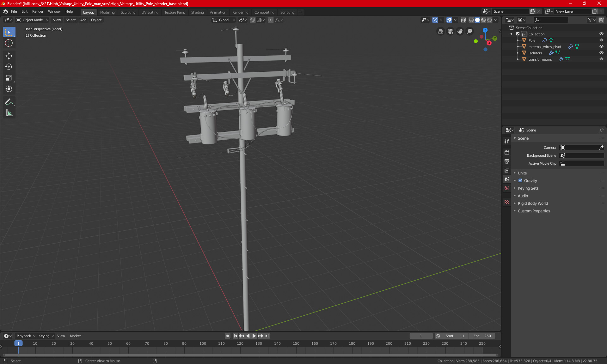Viewport: 607px width, 364px height.
Task: Toggle proportional editing
Action: (x=271, y=20)
